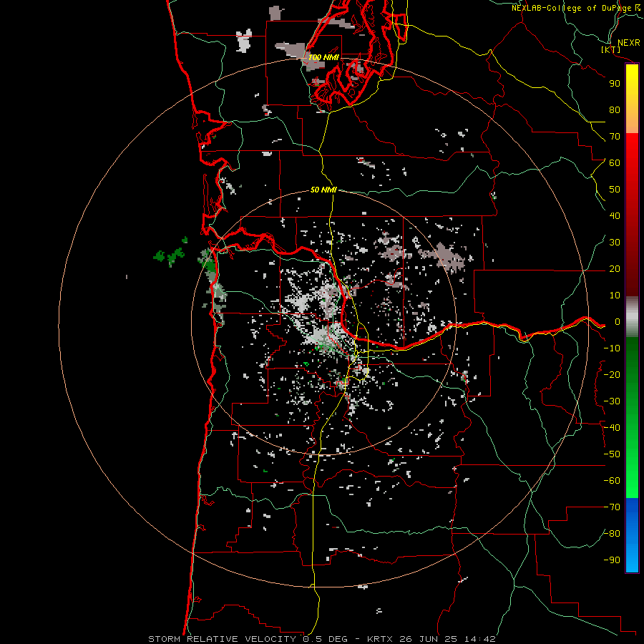644x644 pixels.
Task: Pick the blue segment of the color bar
Action: click(632, 535)
